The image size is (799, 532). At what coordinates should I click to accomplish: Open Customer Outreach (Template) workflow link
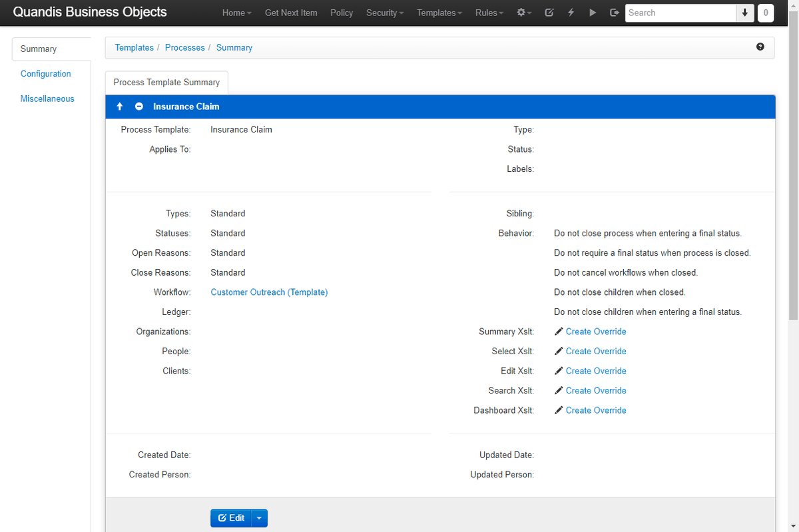269,292
